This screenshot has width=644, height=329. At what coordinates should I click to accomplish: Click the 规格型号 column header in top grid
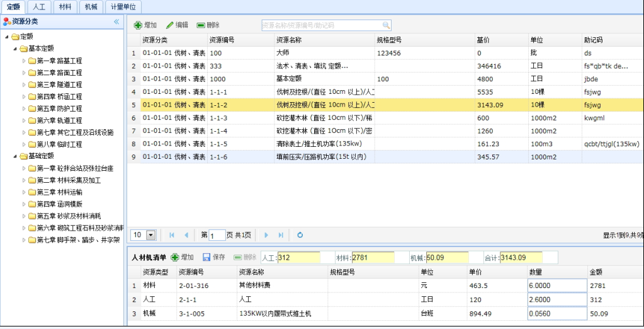(425, 40)
